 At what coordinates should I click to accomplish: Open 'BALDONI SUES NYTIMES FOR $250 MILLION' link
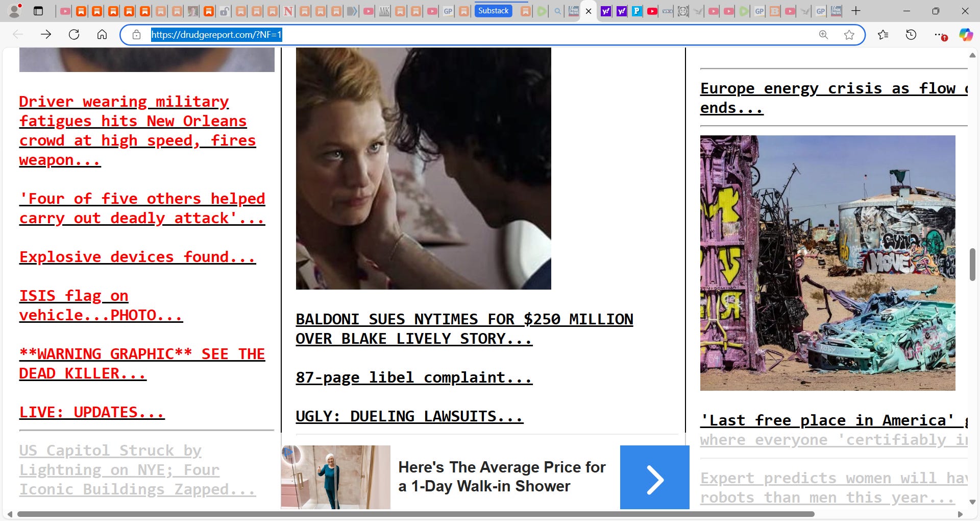click(x=464, y=329)
